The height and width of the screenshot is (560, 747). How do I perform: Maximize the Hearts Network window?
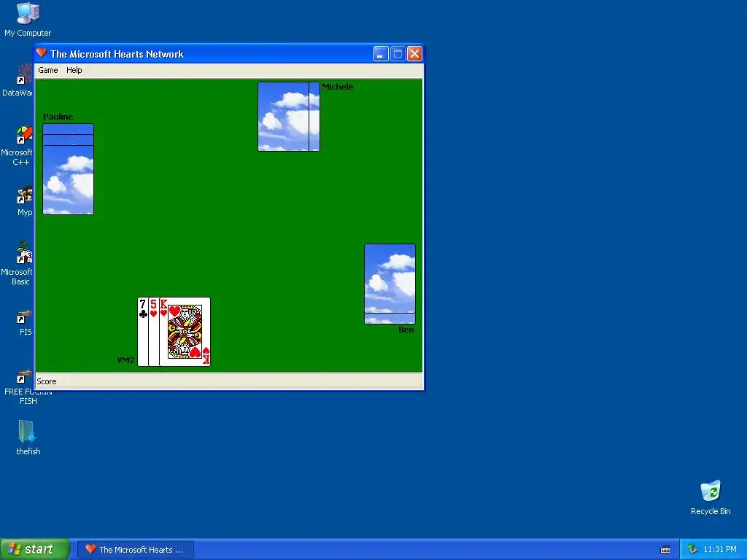click(398, 54)
